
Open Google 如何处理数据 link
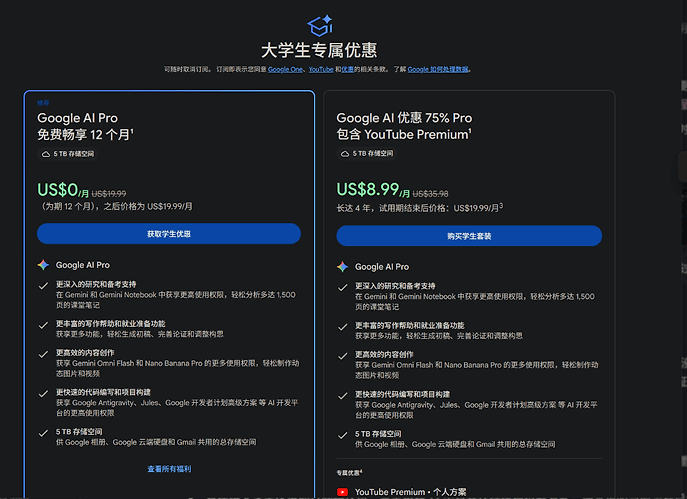(438, 69)
